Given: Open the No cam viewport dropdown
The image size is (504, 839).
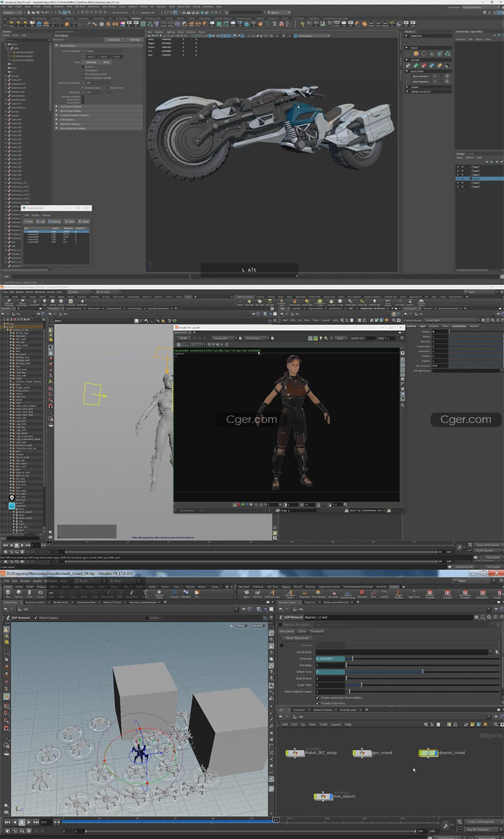Looking at the screenshot, I should [x=258, y=625].
